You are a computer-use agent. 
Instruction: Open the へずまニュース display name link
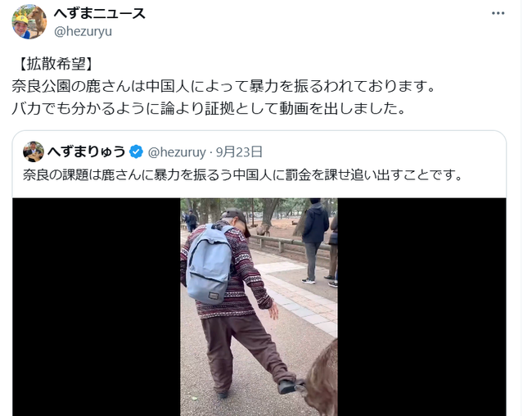(100, 14)
